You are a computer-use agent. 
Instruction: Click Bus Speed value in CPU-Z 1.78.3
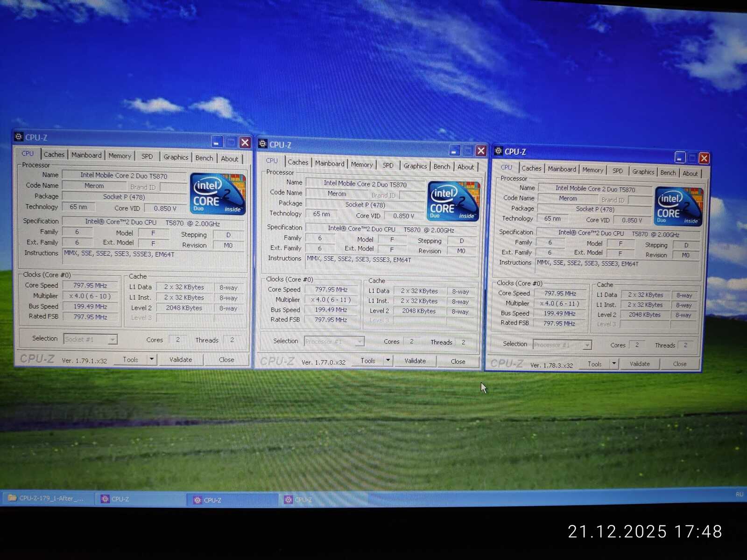pyautogui.click(x=559, y=314)
